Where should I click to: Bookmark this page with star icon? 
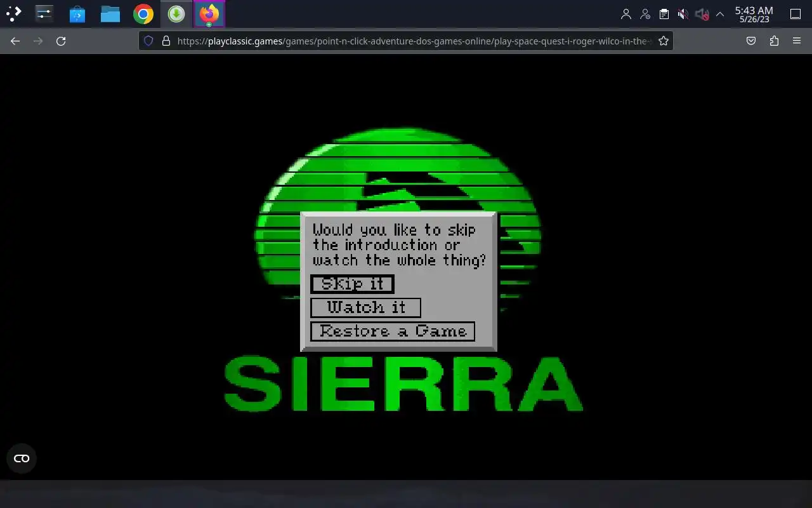click(x=664, y=41)
